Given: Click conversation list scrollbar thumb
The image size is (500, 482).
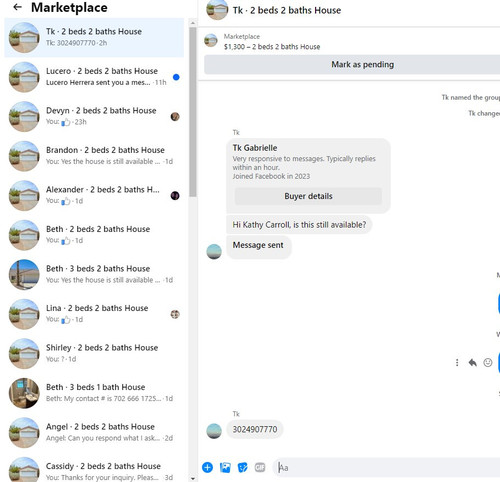Looking at the screenshot, I should (x=192, y=112).
